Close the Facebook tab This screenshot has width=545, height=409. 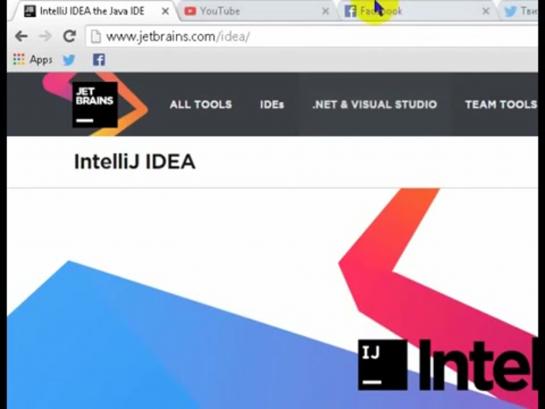pyautogui.click(x=486, y=11)
